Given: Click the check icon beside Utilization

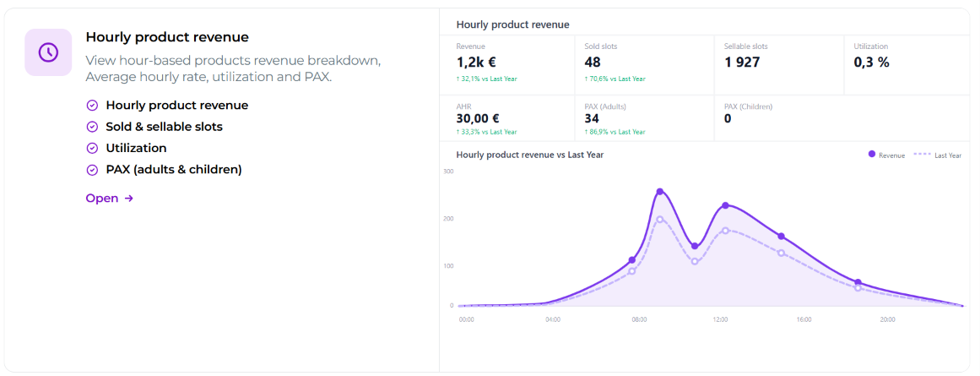Looking at the screenshot, I should click(x=92, y=148).
